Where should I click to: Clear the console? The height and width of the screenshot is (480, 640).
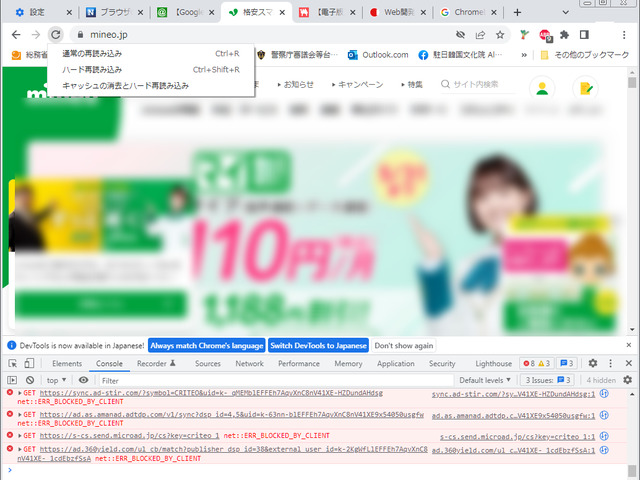click(30, 380)
